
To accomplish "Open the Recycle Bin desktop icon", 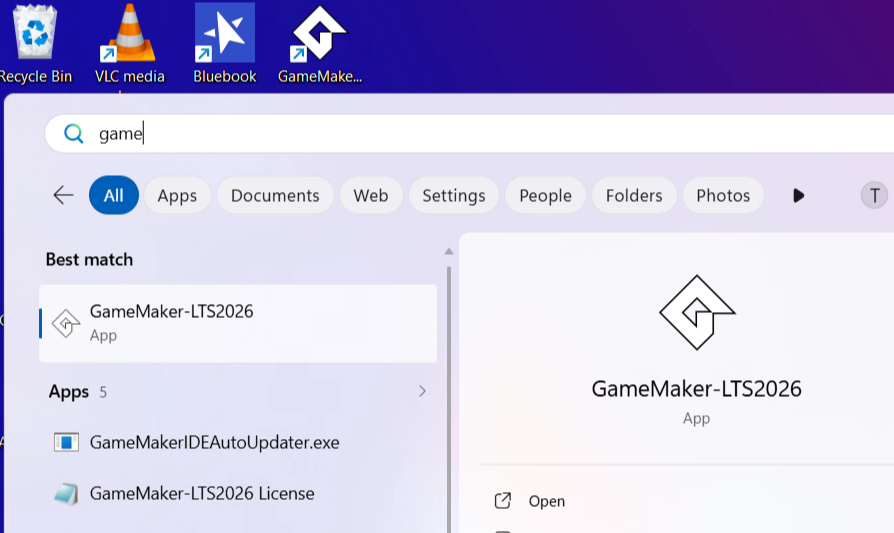I will tap(35, 43).
